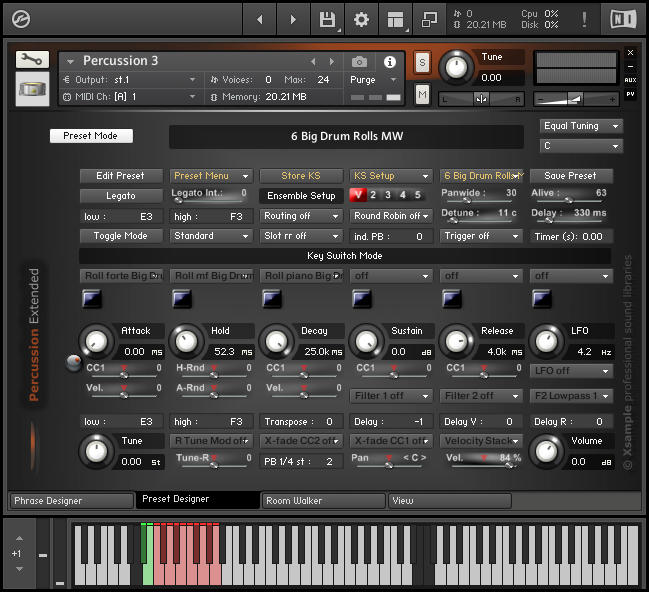Click Store KS button
Viewport: 649px width, 592px height.
(301, 176)
